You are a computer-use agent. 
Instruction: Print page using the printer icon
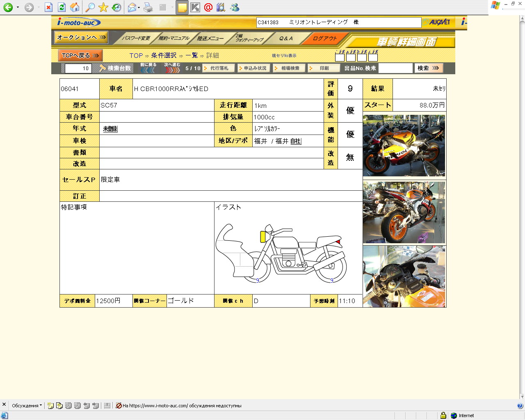pos(148,7)
